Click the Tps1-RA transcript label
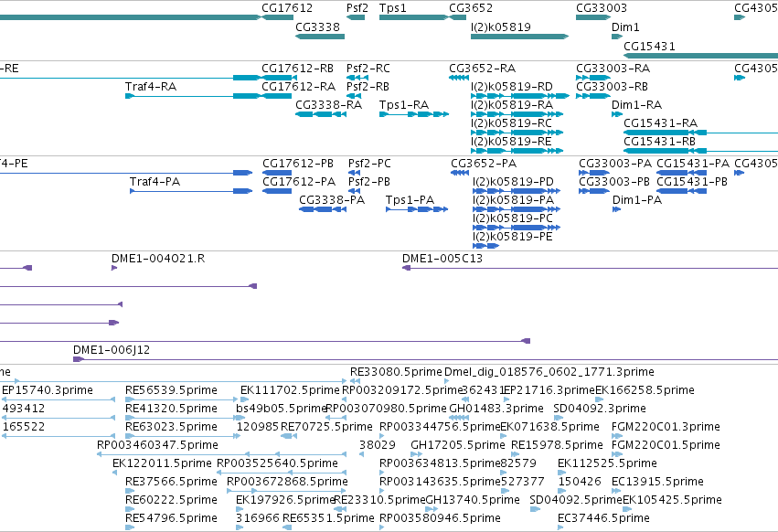This screenshot has width=778, height=532. [x=404, y=105]
